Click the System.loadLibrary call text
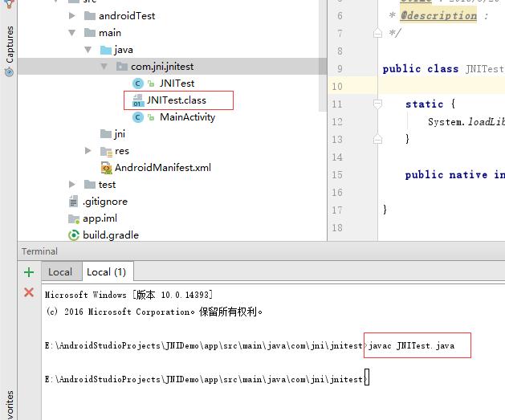 (466, 122)
